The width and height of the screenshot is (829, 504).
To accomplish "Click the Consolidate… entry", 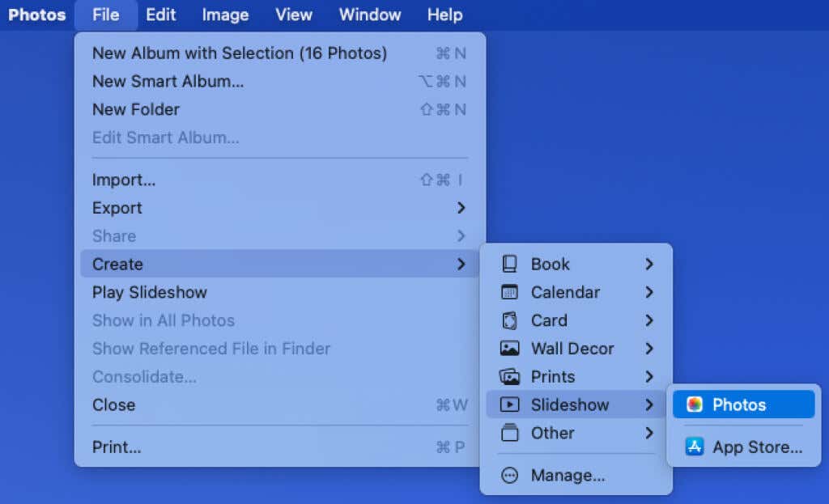I will [279, 376].
